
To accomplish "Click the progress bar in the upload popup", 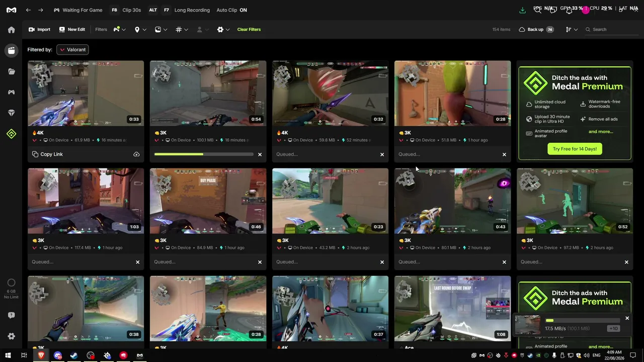I will pos(582,320).
